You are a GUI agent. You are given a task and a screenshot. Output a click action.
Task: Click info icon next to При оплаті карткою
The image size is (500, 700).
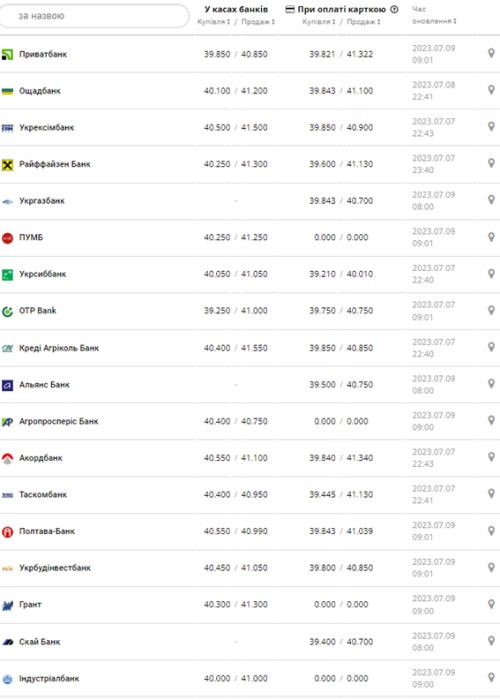[394, 9]
